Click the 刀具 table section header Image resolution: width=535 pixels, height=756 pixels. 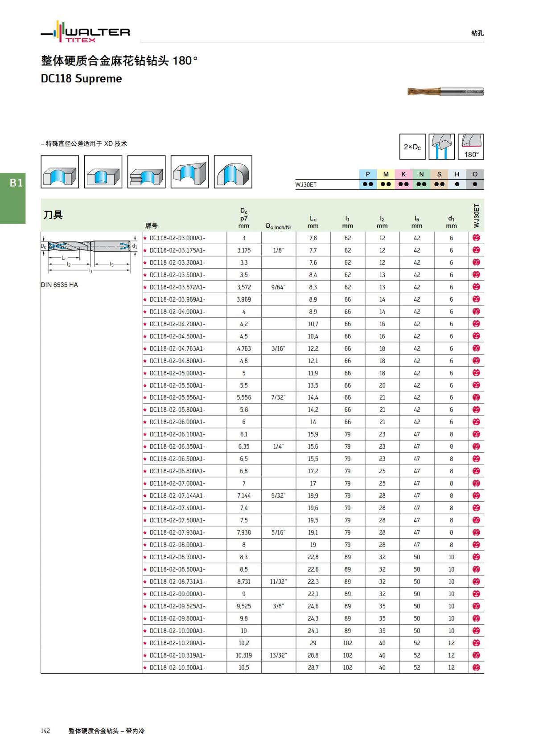(53, 215)
